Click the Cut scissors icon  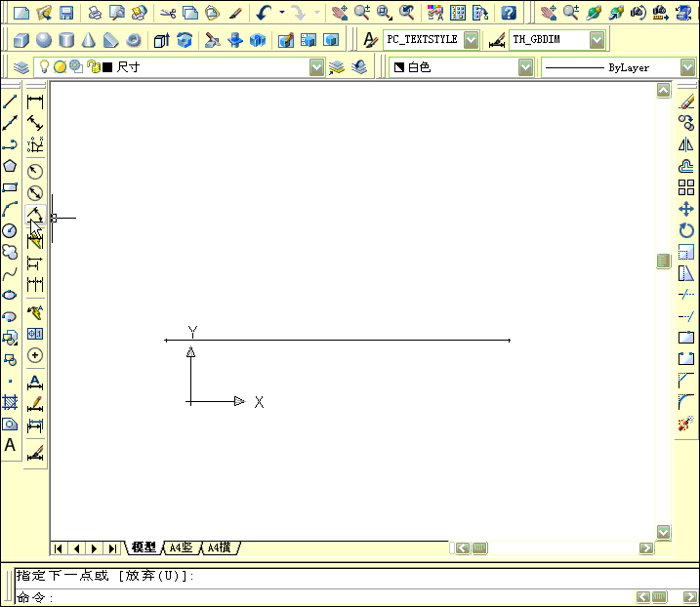(x=168, y=13)
